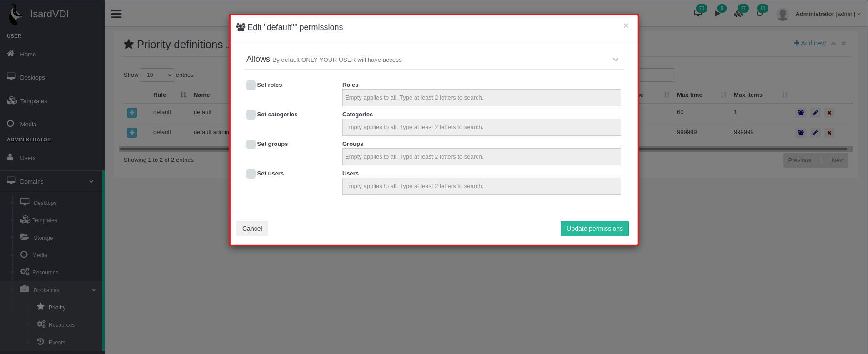Click the permissions icon for the default rule row
This screenshot has width=868, height=354.
tap(801, 113)
